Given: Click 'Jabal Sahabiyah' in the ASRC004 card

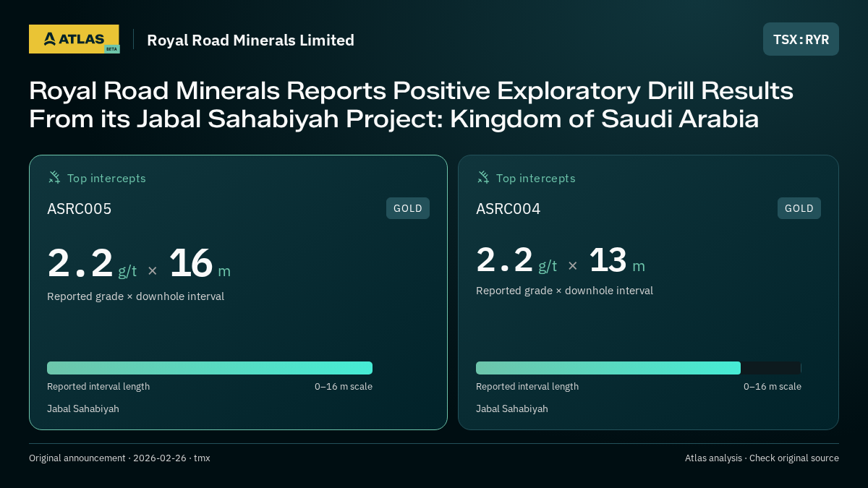Looking at the screenshot, I should [x=512, y=409].
